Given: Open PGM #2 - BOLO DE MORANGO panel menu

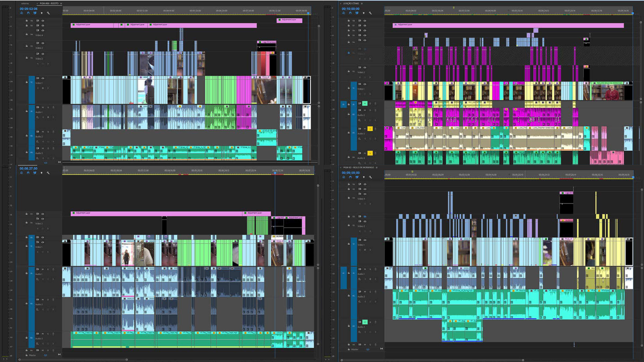Looking at the screenshot, I should (377, 168).
